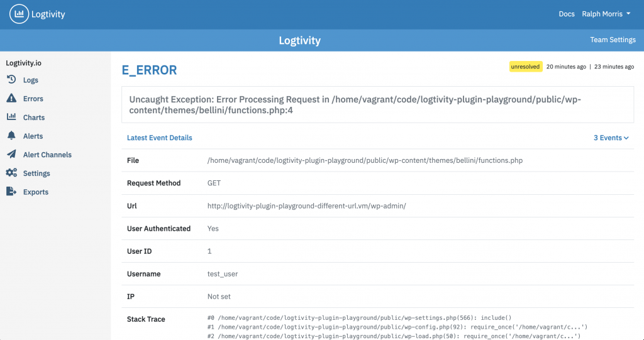Navigate to Alert Channels

pyautogui.click(x=47, y=155)
